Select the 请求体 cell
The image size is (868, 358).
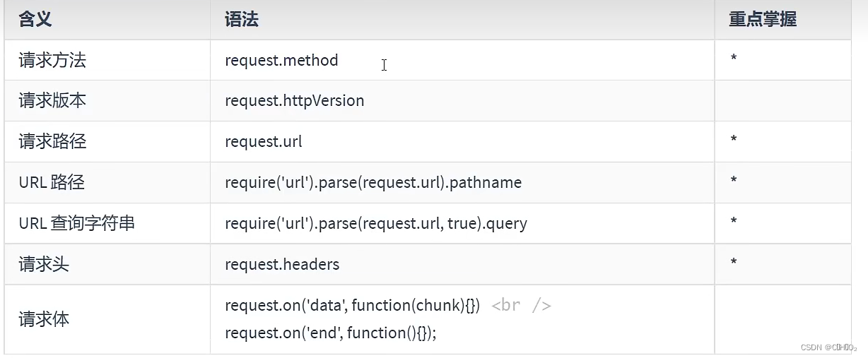44,319
